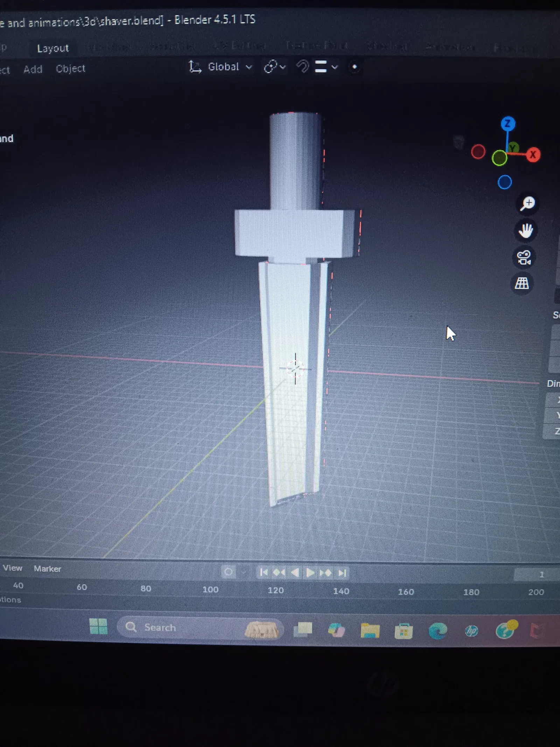Click the bright green negative Y gizmo circle
Viewport: 560px width, 747px height.
click(x=499, y=158)
